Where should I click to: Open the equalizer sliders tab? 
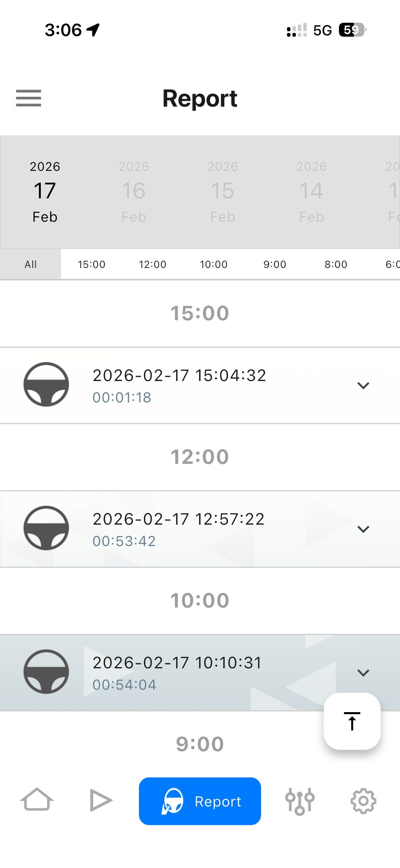tap(300, 801)
